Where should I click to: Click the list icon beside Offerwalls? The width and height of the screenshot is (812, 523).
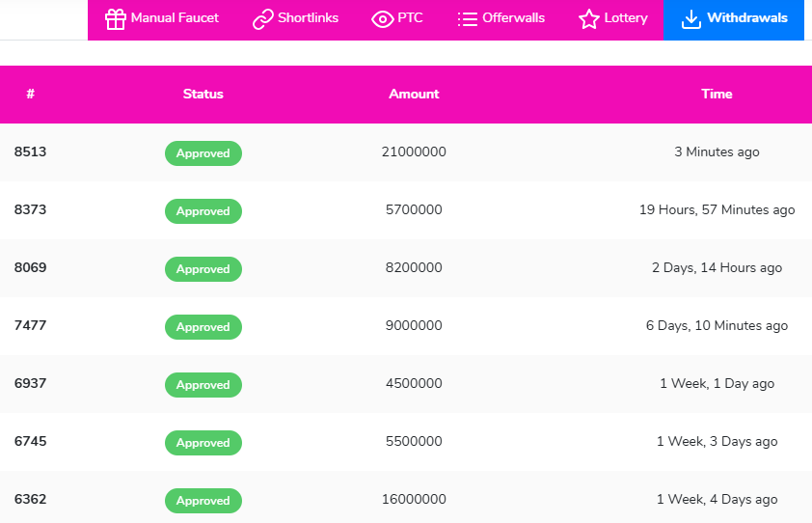pyautogui.click(x=468, y=19)
